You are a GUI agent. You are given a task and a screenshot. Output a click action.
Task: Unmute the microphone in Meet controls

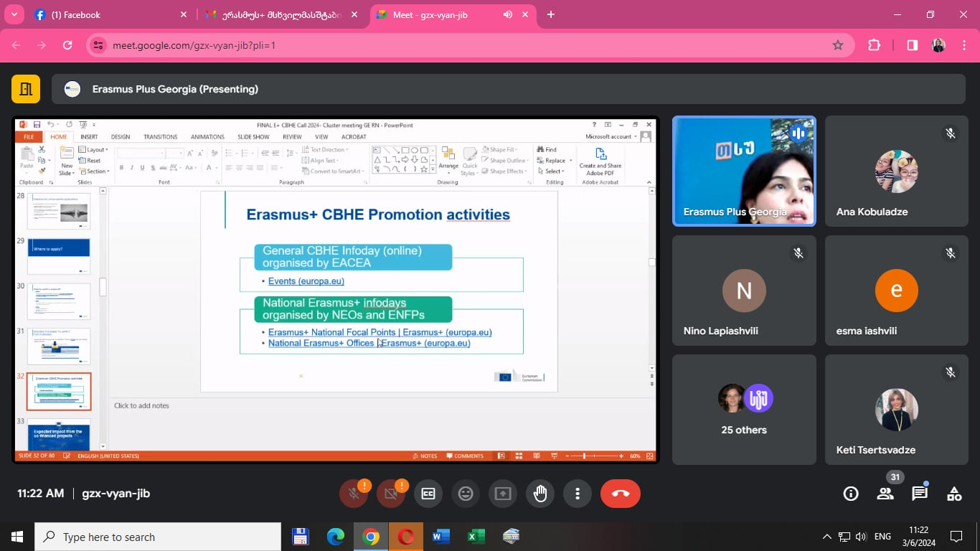pyautogui.click(x=354, y=494)
